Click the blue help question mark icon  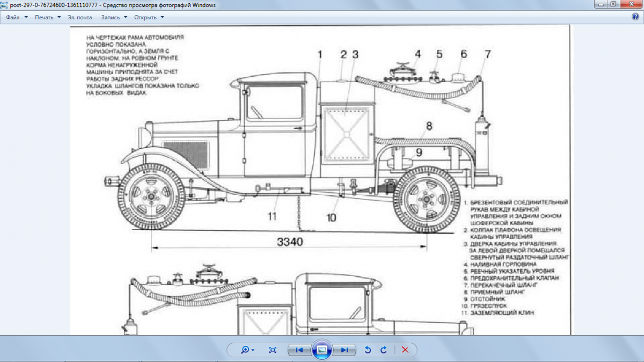[635, 17]
